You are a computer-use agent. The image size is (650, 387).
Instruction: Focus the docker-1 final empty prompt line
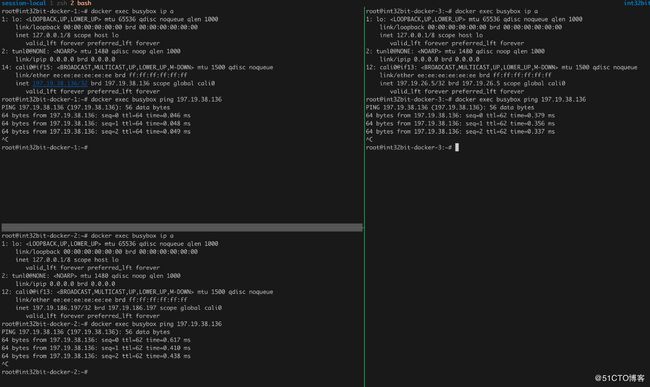[x=45, y=148]
